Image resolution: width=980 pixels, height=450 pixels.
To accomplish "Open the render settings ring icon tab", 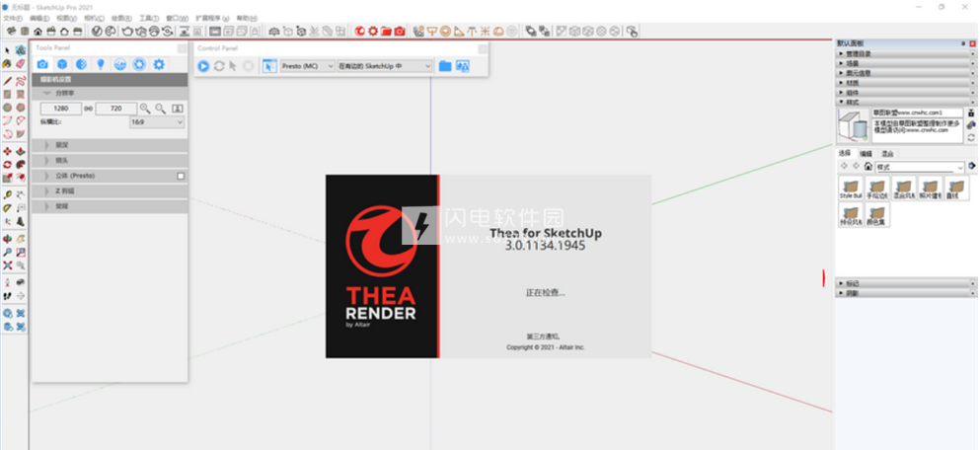I will [139, 64].
